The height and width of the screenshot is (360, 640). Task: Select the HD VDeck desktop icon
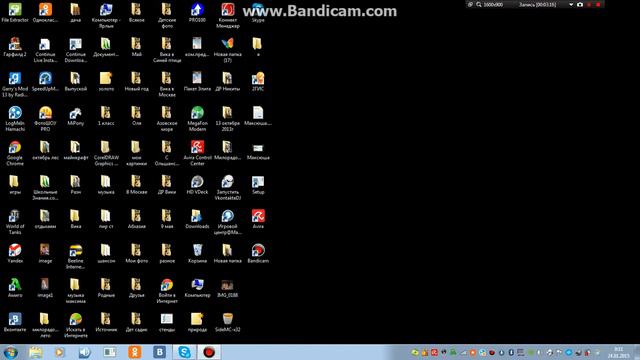click(x=197, y=185)
